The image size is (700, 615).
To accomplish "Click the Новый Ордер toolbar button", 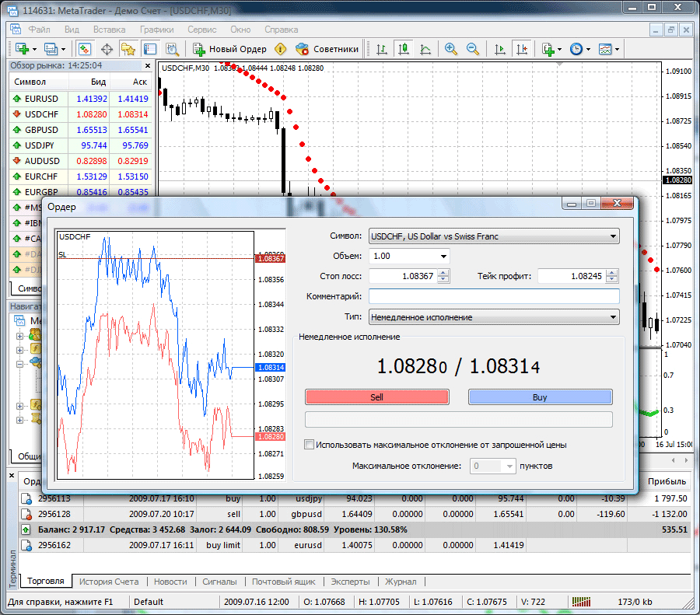I will coord(230,49).
